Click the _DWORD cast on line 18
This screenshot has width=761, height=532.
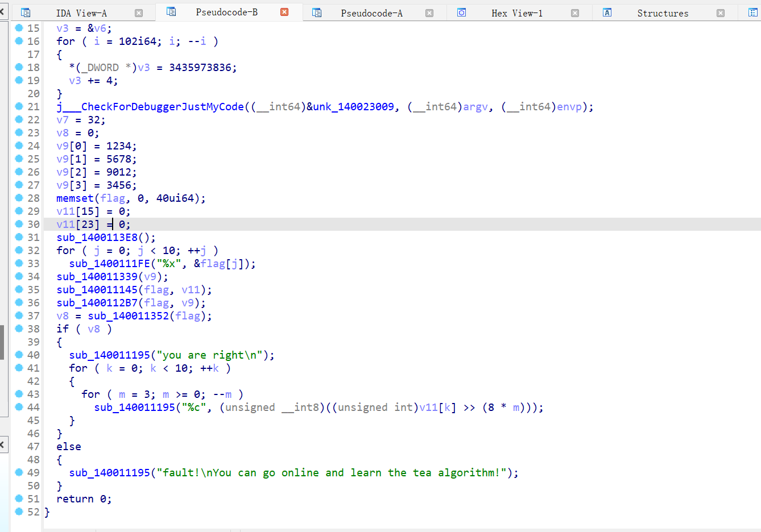[x=100, y=68]
